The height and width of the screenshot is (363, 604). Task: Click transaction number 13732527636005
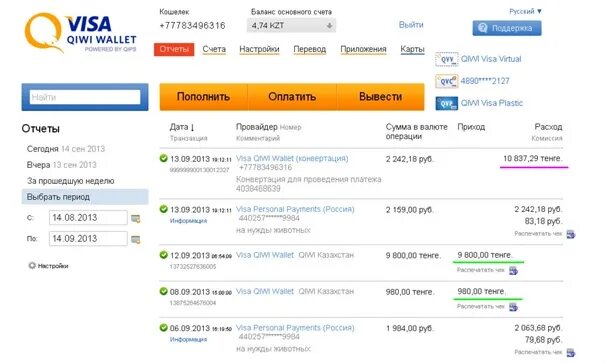(x=193, y=267)
